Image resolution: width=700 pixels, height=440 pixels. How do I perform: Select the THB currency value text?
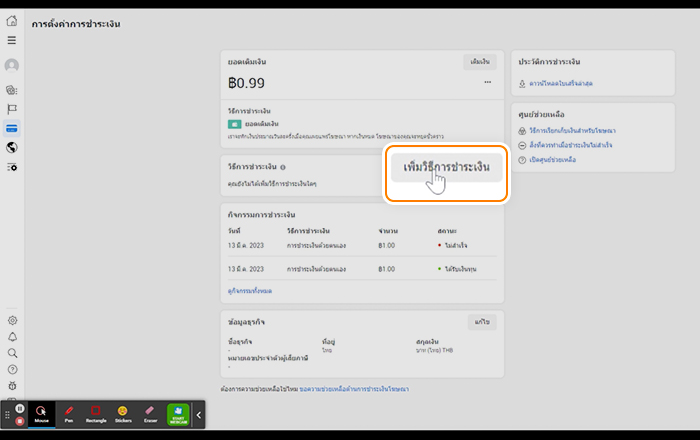pyautogui.click(x=434, y=350)
